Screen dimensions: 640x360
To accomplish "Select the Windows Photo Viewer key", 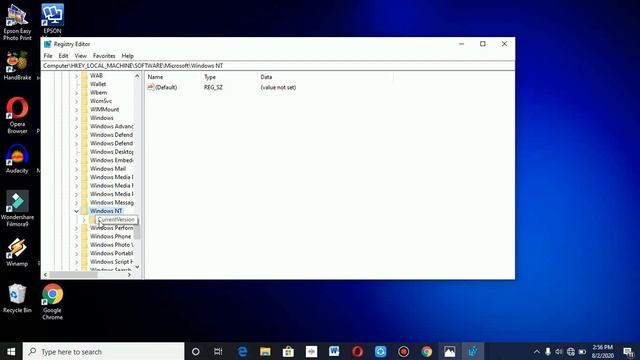I will 111,245.
